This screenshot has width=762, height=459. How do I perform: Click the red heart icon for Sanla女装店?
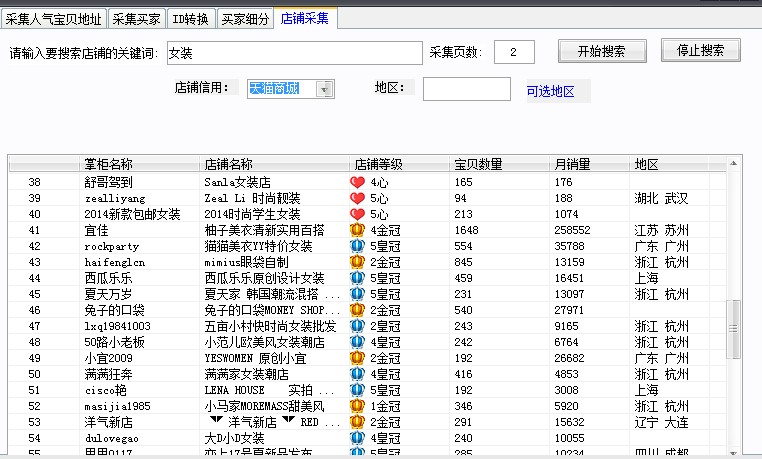click(x=358, y=183)
